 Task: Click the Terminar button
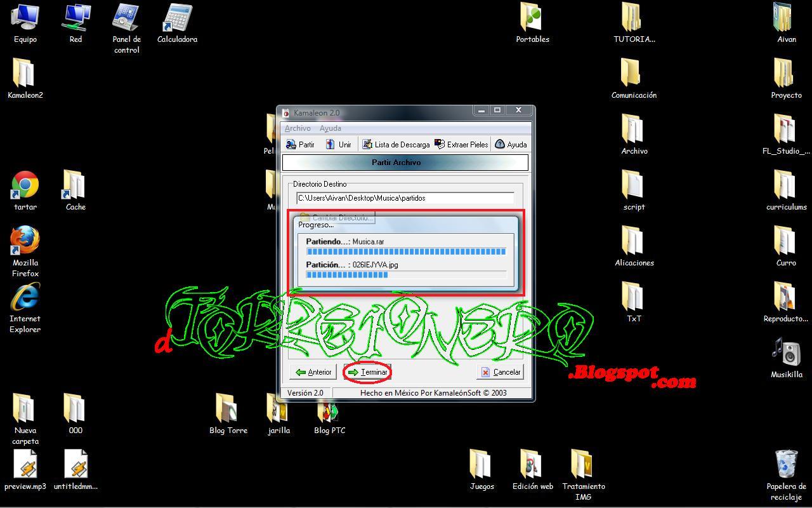point(367,372)
